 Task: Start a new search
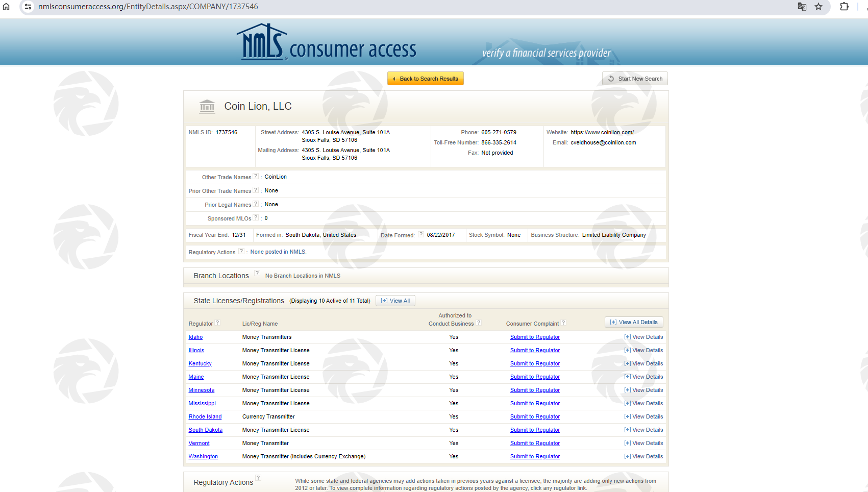click(635, 79)
